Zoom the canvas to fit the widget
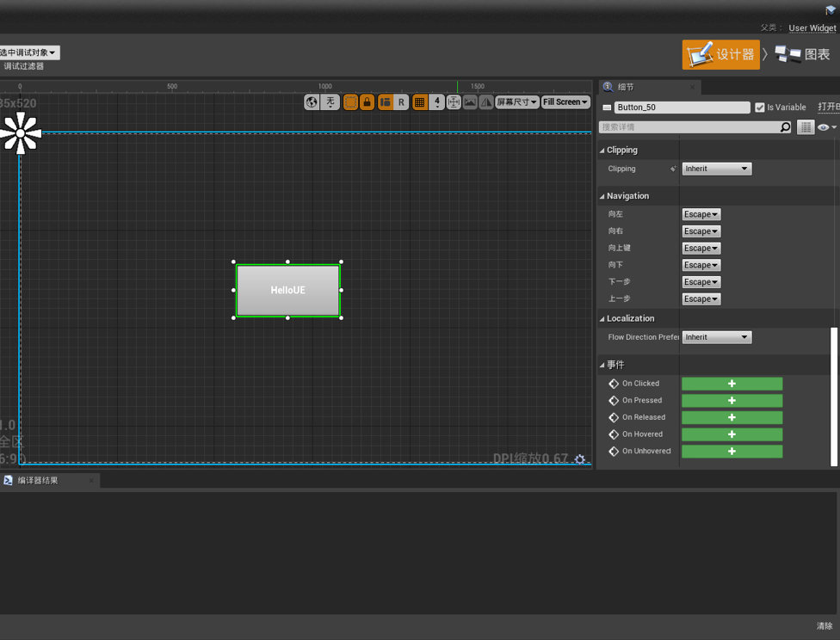The width and height of the screenshot is (840, 640). pyautogui.click(x=454, y=102)
